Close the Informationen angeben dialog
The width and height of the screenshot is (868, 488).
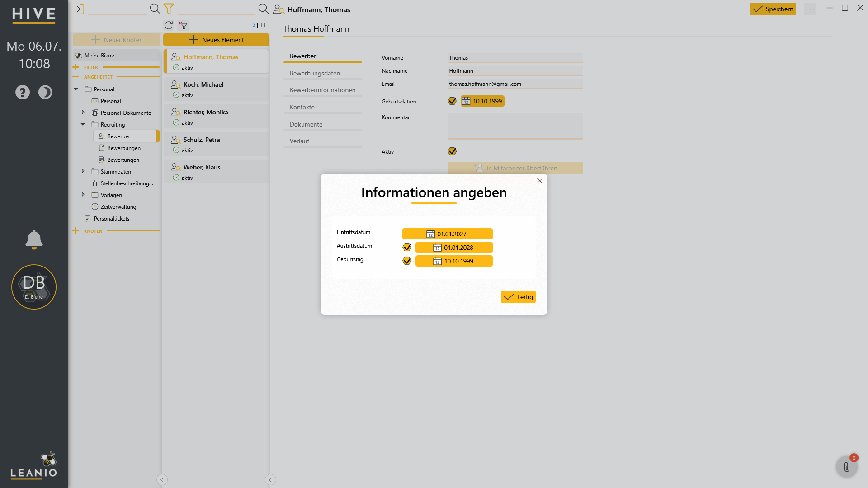tap(540, 181)
